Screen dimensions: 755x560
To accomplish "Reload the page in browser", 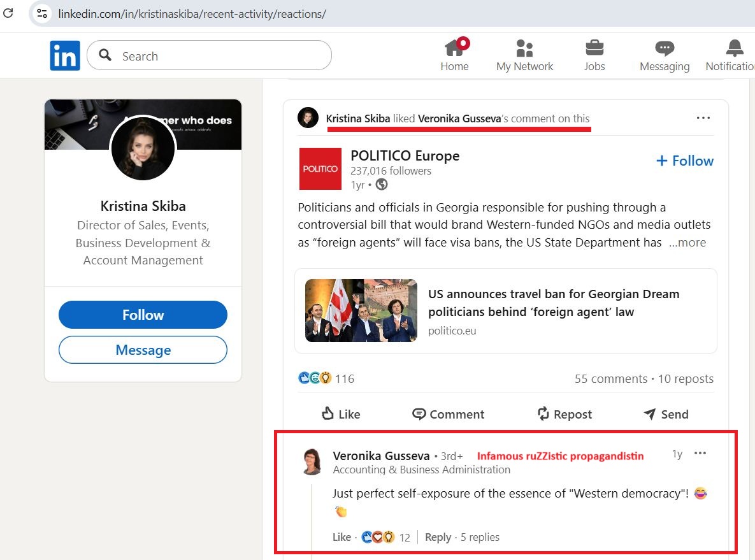I will tap(8, 13).
